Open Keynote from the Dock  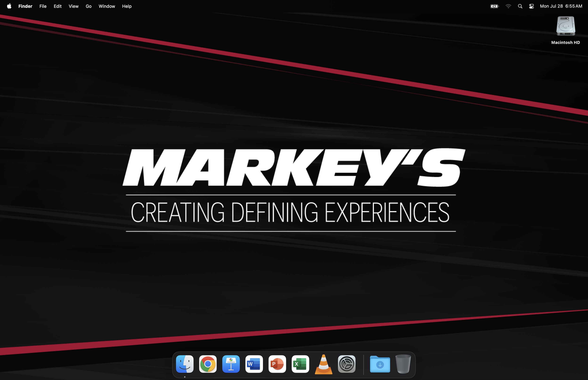click(x=231, y=364)
